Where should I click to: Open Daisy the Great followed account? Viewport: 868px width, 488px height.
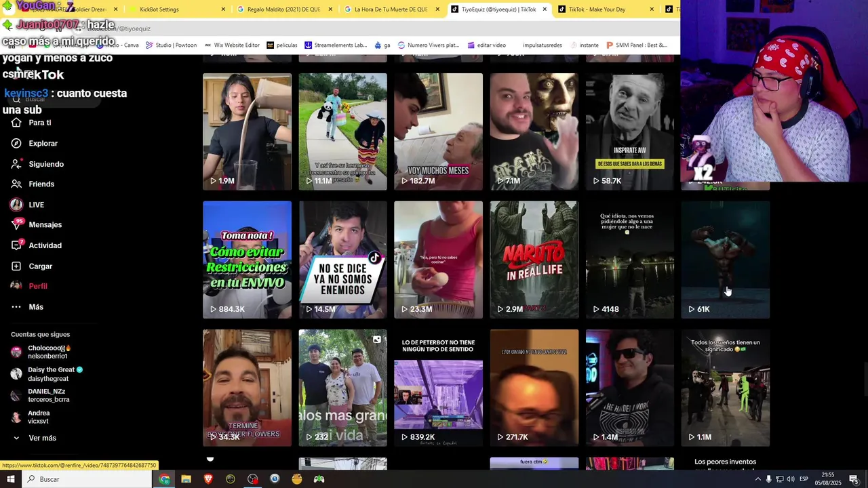point(47,374)
